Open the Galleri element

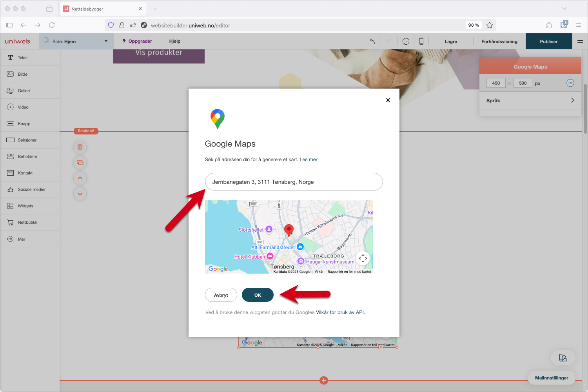pyautogui.click(x=30, y=91)
